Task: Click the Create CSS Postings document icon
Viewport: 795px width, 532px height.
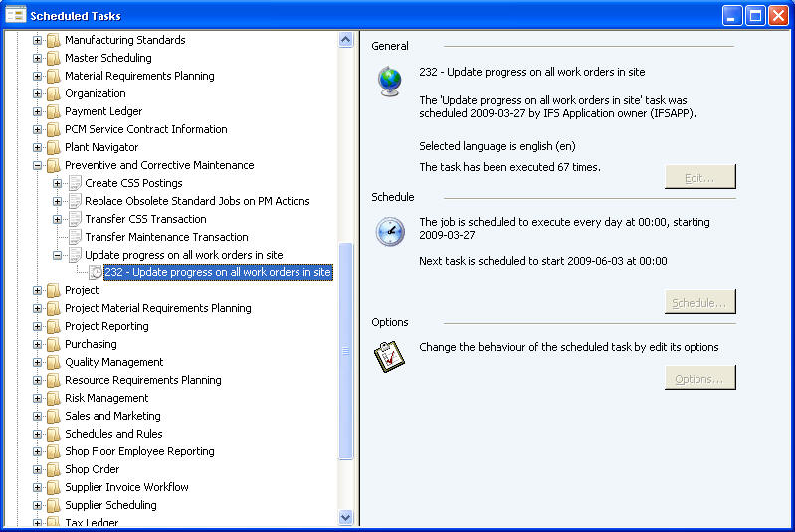Action: pyautogui.click(x=75, y=183)
